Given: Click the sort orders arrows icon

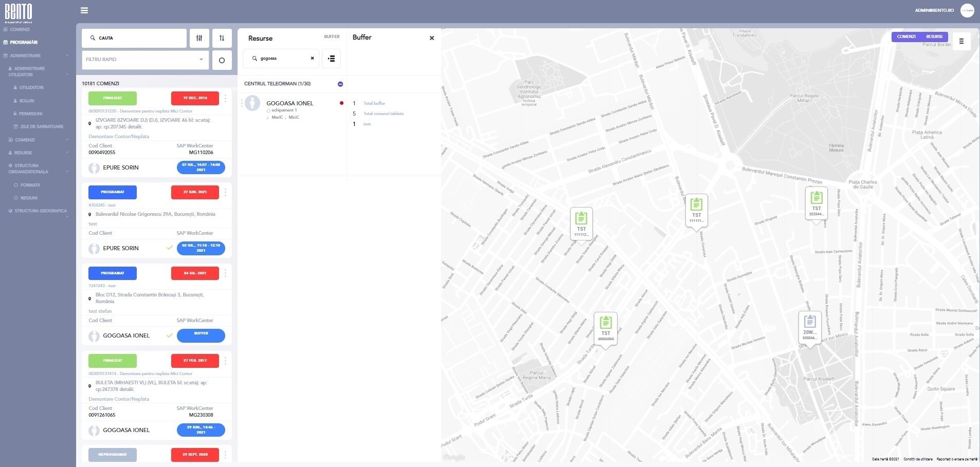Looking at the screenshot, I should click(222, 38).
